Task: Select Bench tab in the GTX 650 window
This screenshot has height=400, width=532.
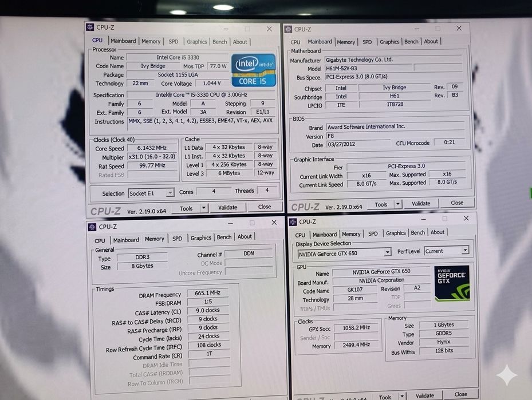Action: coord(417,232)
